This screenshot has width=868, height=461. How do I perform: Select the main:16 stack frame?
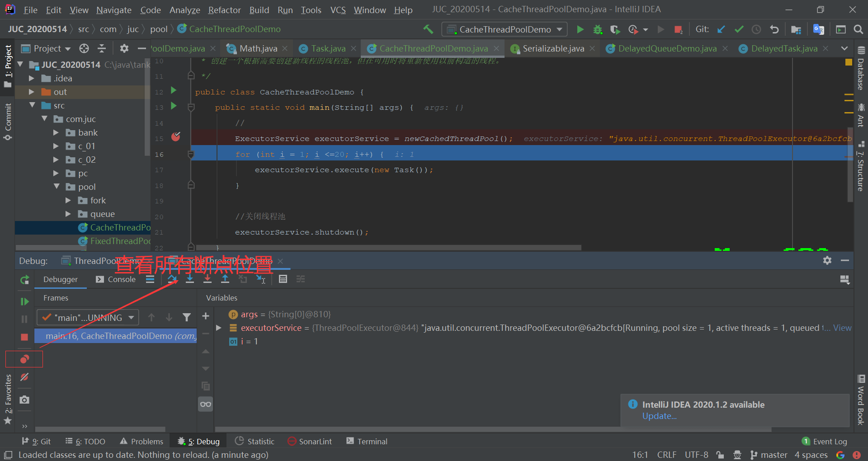[x=116, y=336]
